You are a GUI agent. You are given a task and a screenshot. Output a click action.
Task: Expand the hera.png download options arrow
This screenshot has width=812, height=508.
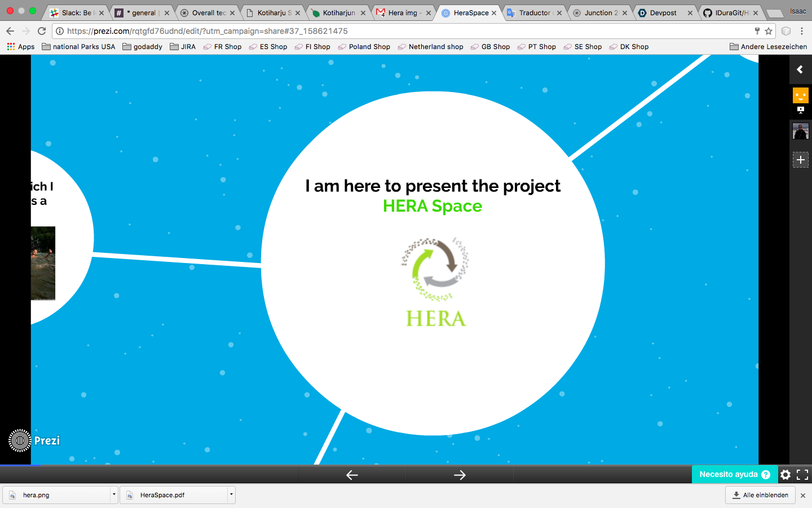[114, 494]
